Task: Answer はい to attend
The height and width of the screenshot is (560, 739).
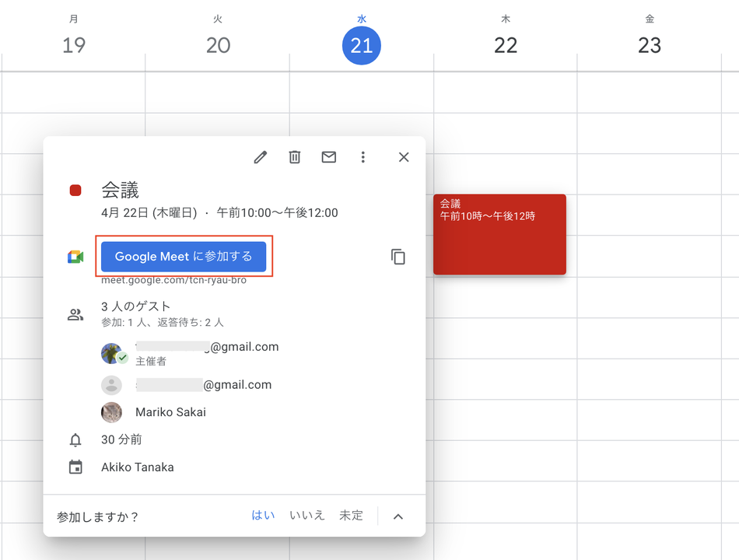Action: coord(263,515)
